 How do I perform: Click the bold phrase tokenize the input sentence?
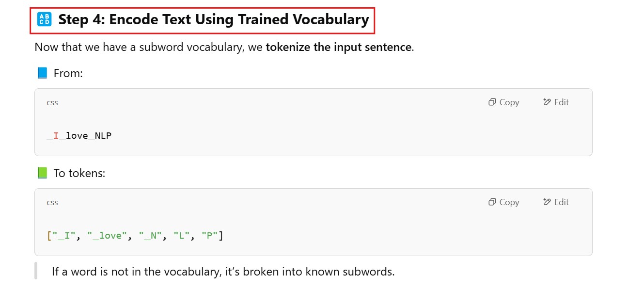339,48
